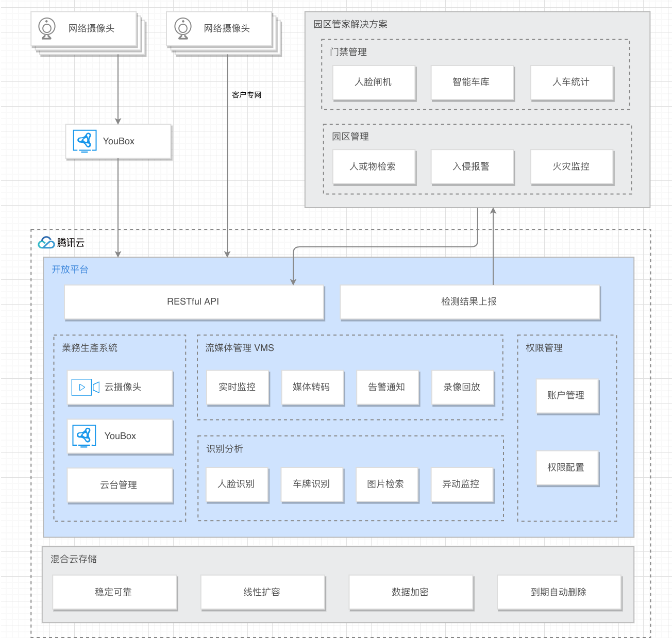Select the 到期自动删除 box
672x638 pixels.
pyautogui.click(x=559, y=592)
